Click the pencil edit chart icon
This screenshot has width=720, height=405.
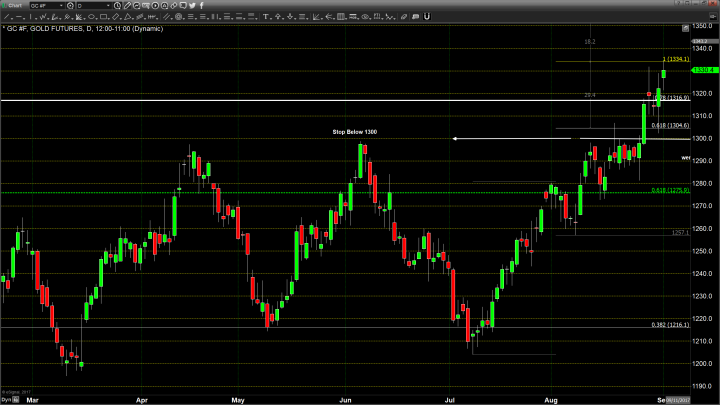point(127,6)
